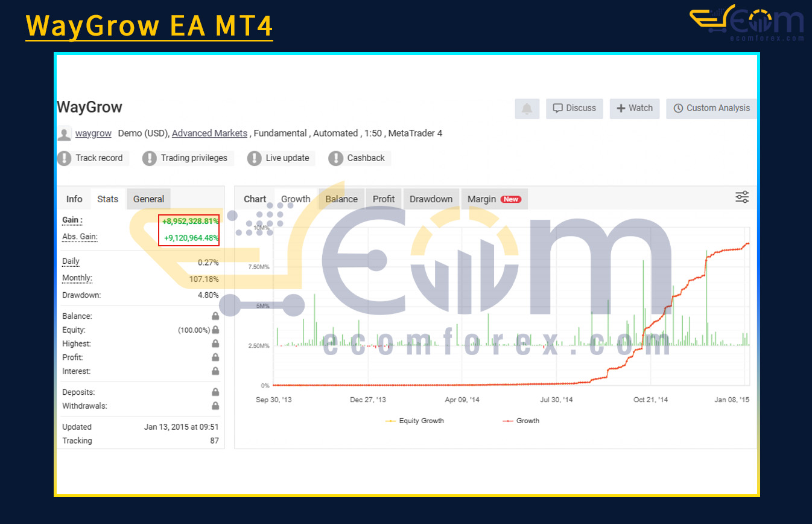Click the ecomforex.com logo in corner
The height and width of the screenshot is (524, 812).
pyautogui.click(x=747, y=24)
